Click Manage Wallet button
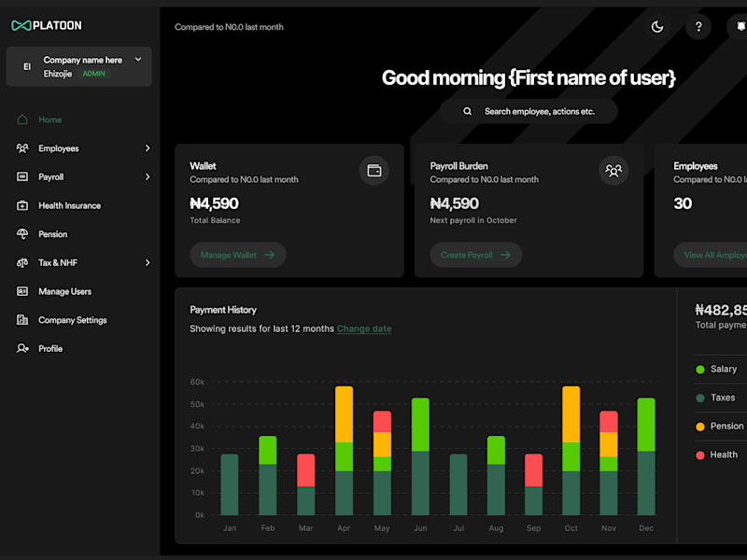Image resolution: width=747 pixels, height=560 pixels. [x=238, y=255]
